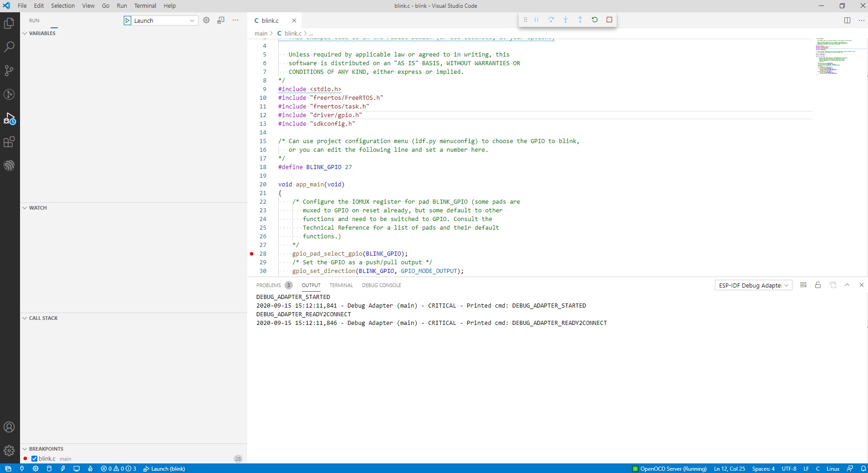Toggle the red breakpoint on line 28
The width and height of the screenshot is (868, 473).
tap(251, 254)
